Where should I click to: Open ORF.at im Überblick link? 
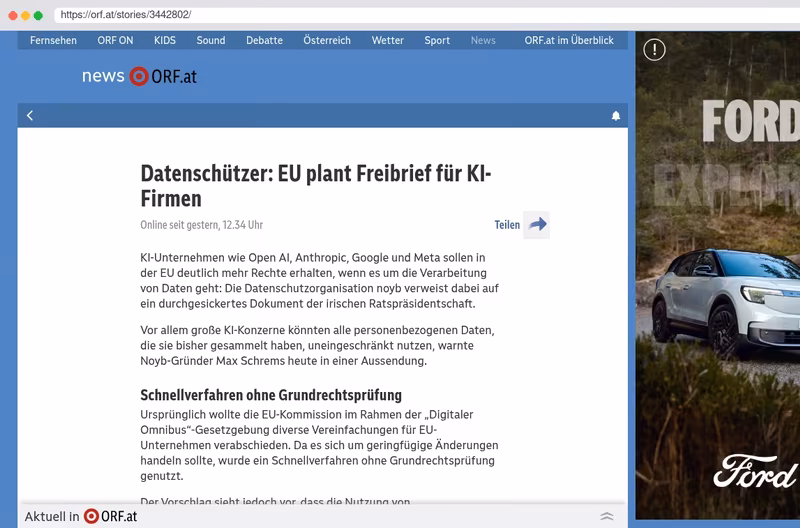[569, 40]
